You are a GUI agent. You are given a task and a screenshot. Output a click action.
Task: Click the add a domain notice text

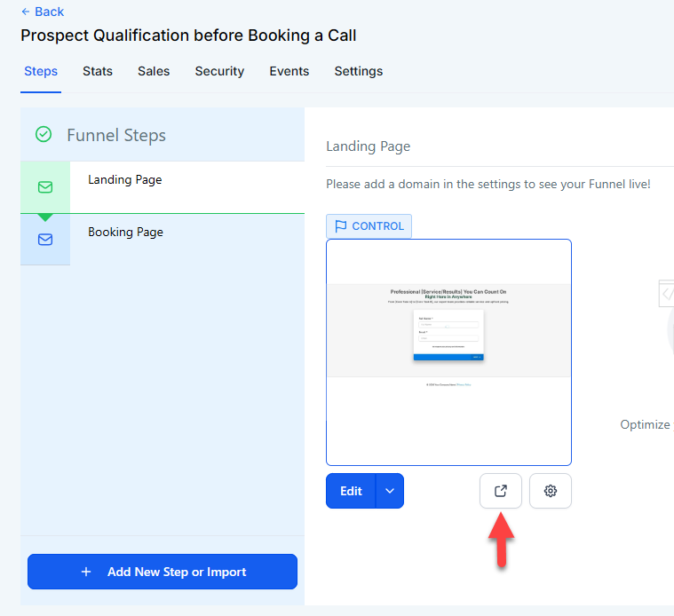coord(488,185)
